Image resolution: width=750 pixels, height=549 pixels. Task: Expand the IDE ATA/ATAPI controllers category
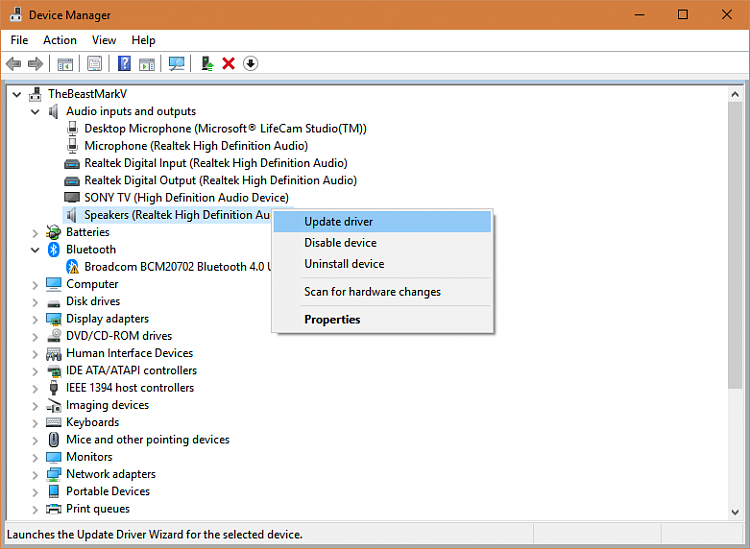pos(35,371)
